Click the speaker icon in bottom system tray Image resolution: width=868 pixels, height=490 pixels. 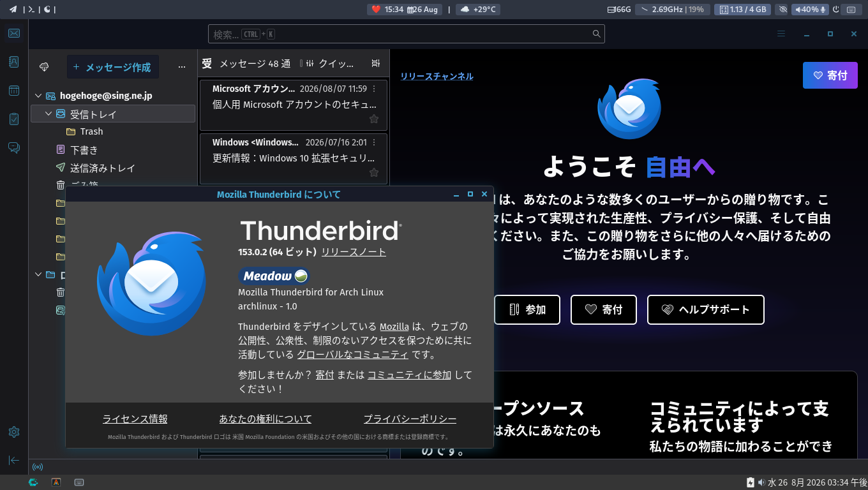pyautogui.click(x=761, y=482)
